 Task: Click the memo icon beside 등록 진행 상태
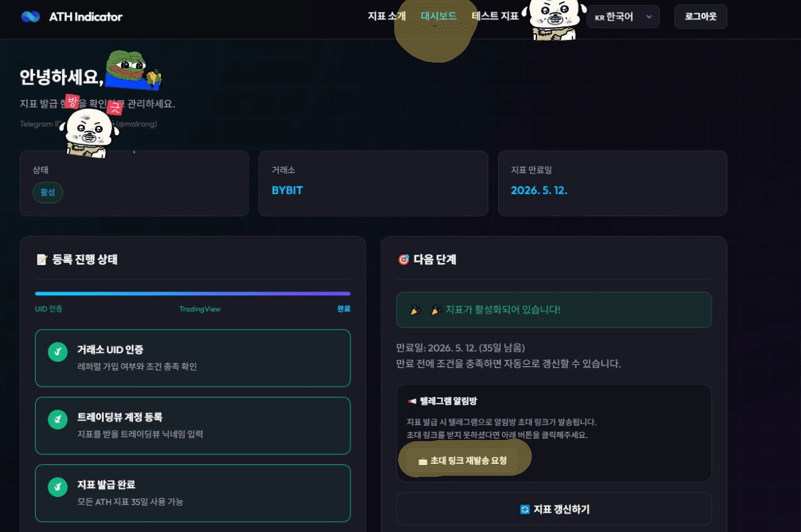pos(42,259)
